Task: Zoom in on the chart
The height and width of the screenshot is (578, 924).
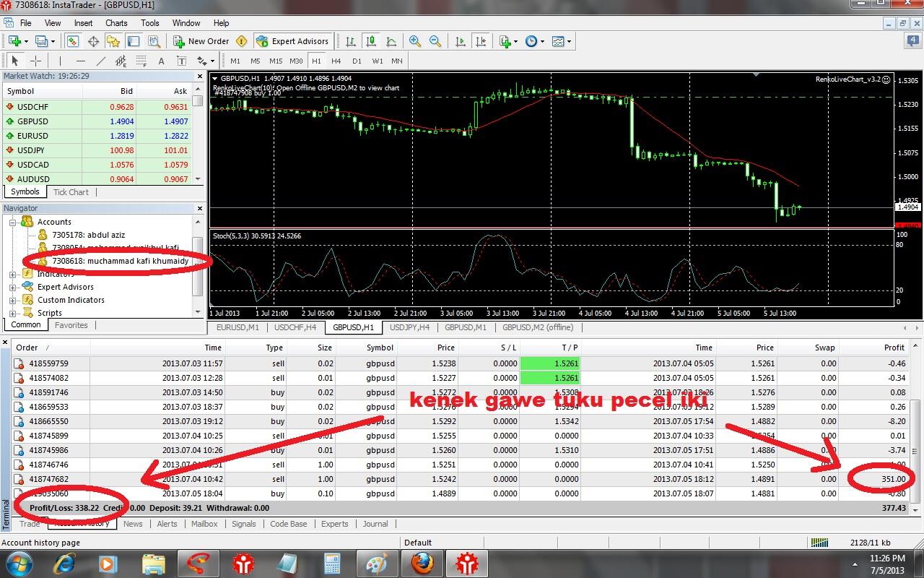Action: [x=415, y=41]
